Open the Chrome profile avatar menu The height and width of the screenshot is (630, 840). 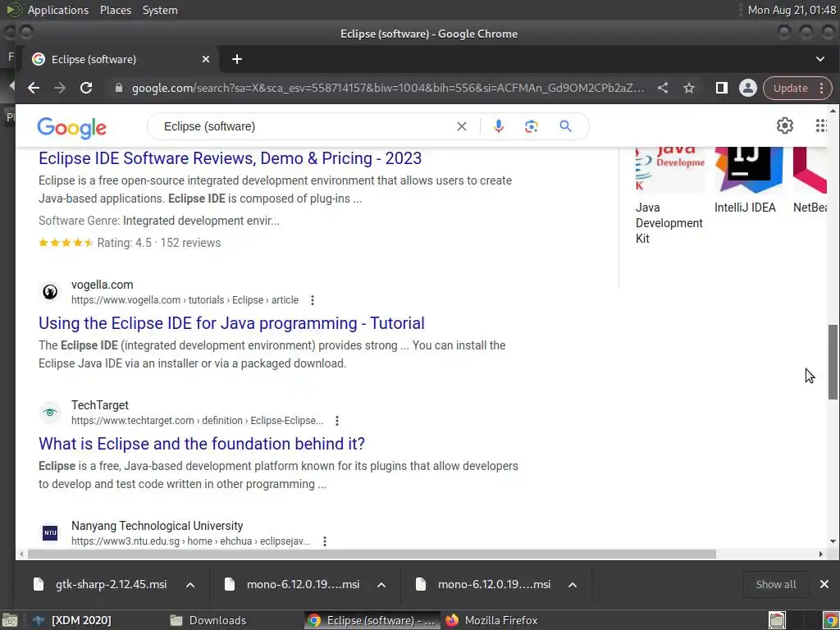click(748, 88)
